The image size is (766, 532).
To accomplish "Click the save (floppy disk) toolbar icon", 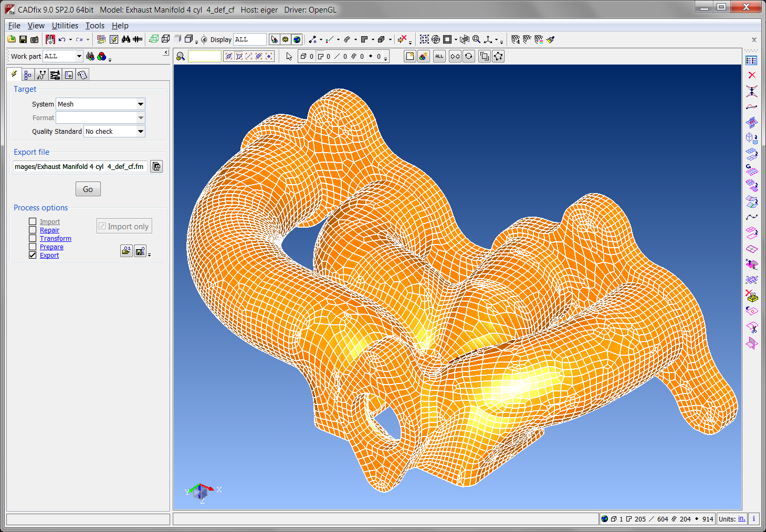I will pos(23,39).
